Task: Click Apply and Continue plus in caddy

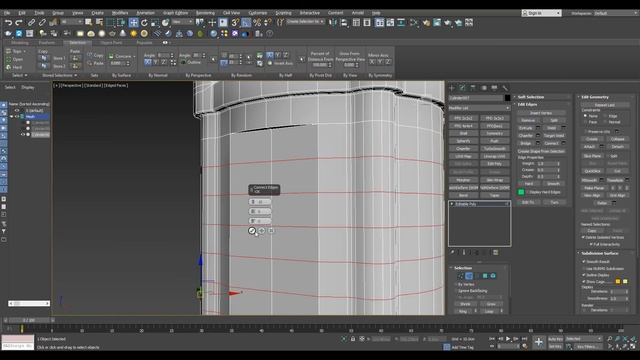Action: 262,231
